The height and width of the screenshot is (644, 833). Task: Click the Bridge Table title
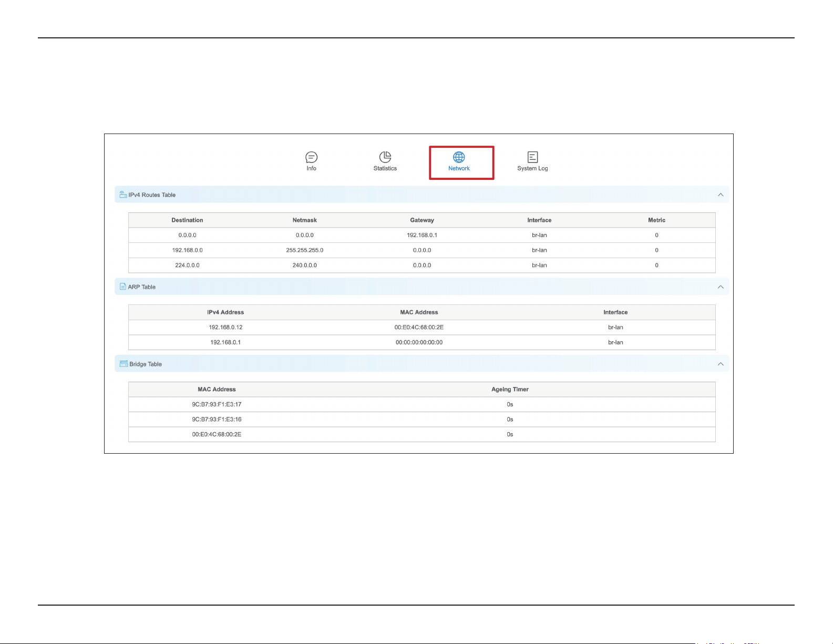pos(146,364)
